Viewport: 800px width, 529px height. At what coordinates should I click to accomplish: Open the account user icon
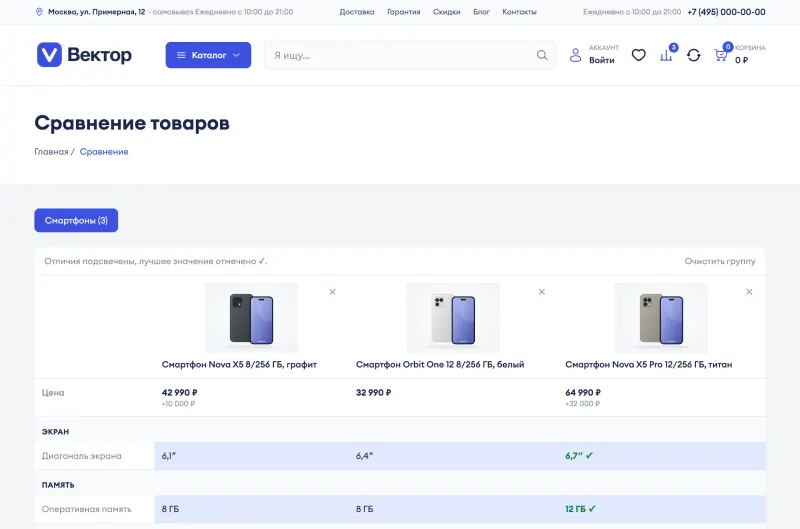(x=575, y=55)
